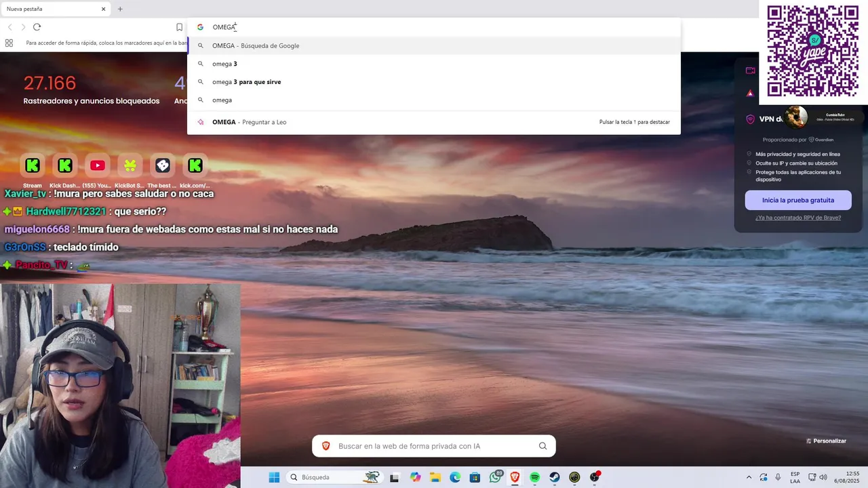The image size is (868, 488).
Task: Open Copilot from the taskbar
Action: click(x=415, y=477)
